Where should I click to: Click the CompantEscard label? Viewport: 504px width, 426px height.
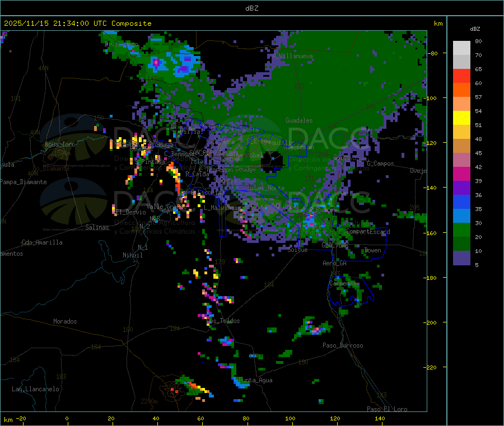[368, 232]
